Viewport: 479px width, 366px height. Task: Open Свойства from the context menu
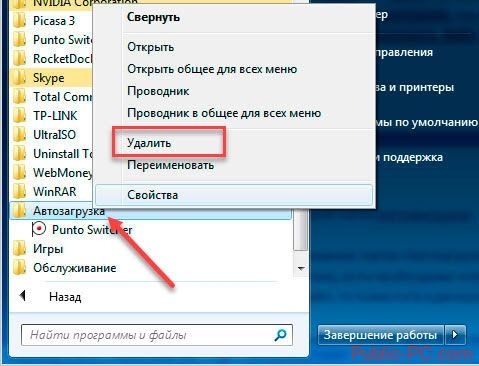tap(234, 195)
